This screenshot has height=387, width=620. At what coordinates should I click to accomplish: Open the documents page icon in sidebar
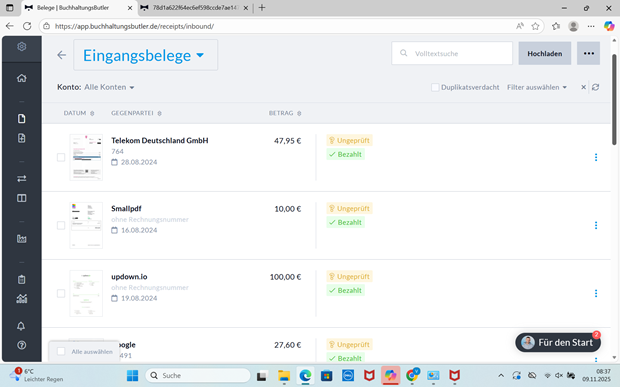tap(21, 119)
